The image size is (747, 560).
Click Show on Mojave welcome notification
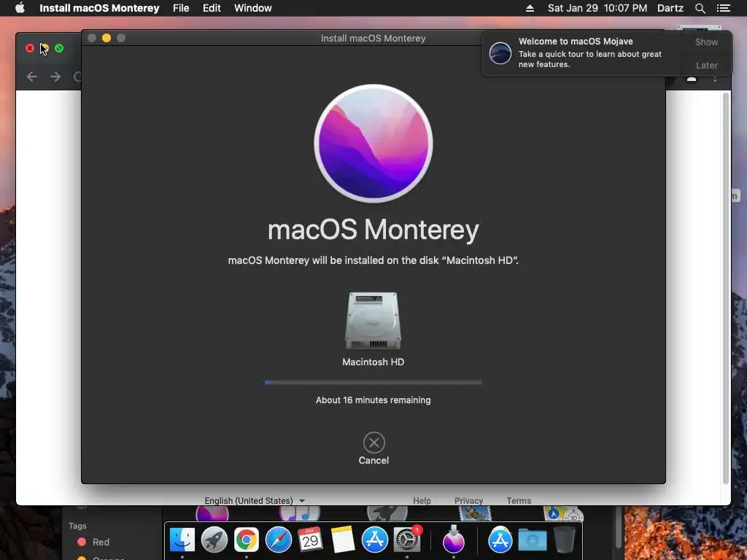point(706,42)
